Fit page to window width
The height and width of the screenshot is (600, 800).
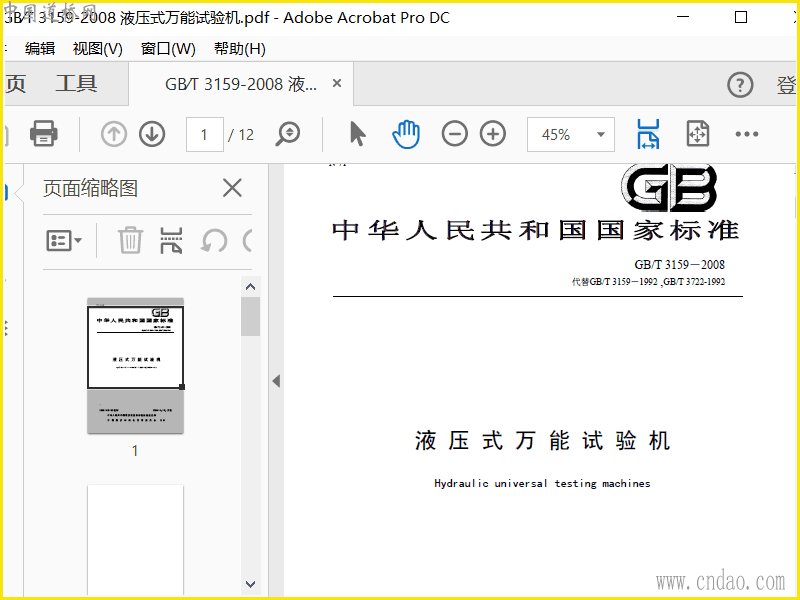pos(648,134)
